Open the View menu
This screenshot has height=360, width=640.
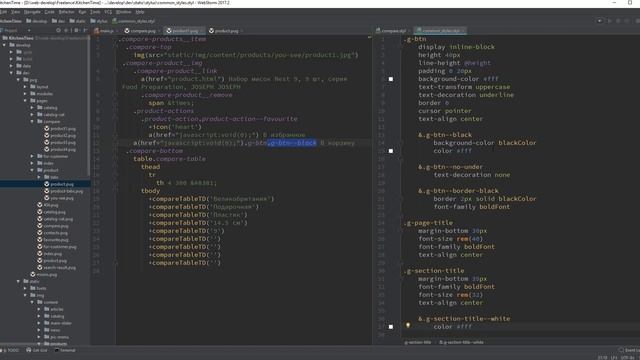coord(15,12)
